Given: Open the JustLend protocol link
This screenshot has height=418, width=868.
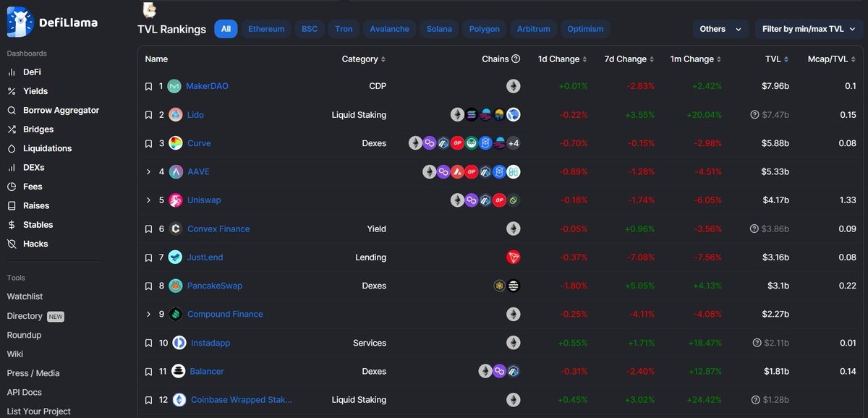Looking at the screenshot, I should [x=205, y=257].
